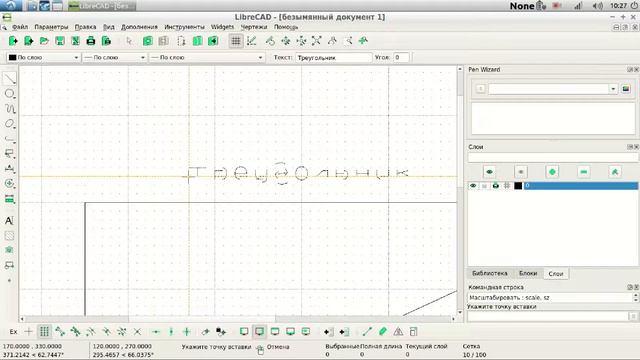
Task: Click the volume icon in system tray
Action: click(597, 6)
